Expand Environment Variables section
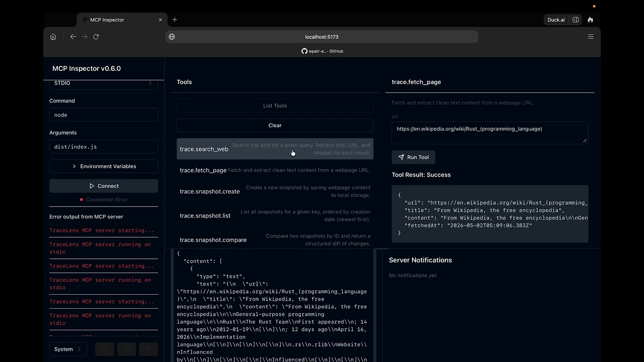 click(104, 166)
